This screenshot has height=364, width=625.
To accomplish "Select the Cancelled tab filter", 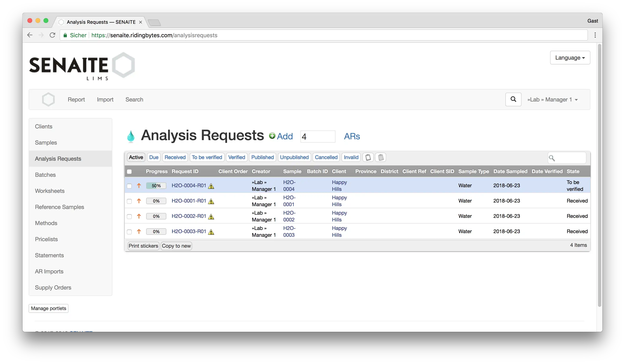I will point(326,157).
